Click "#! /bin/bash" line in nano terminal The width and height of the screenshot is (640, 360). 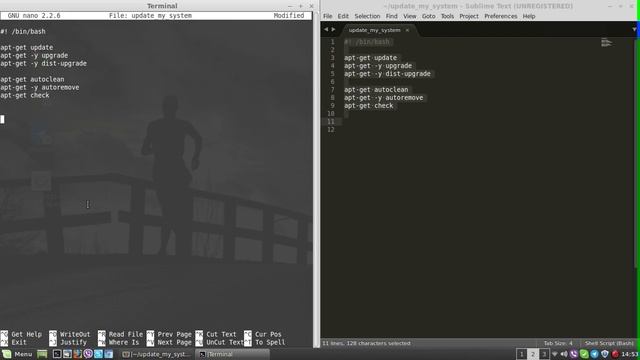click(23, 31)
